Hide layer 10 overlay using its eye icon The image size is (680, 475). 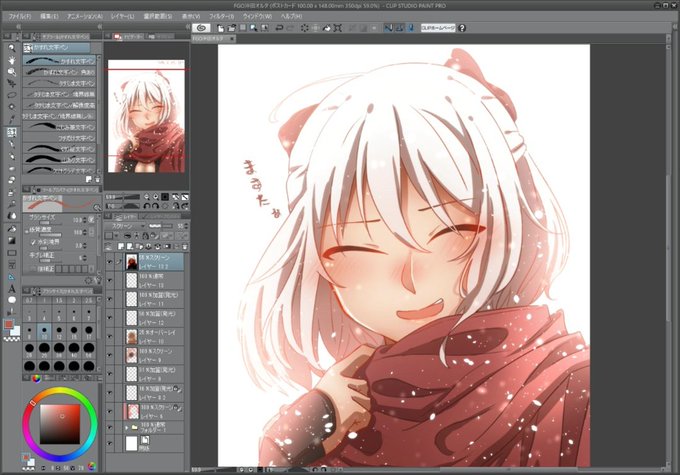109,336
